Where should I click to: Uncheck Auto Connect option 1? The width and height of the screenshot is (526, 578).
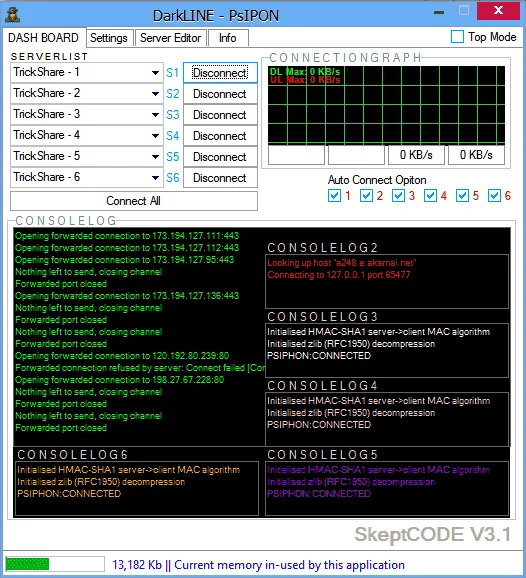pos(334,195)
